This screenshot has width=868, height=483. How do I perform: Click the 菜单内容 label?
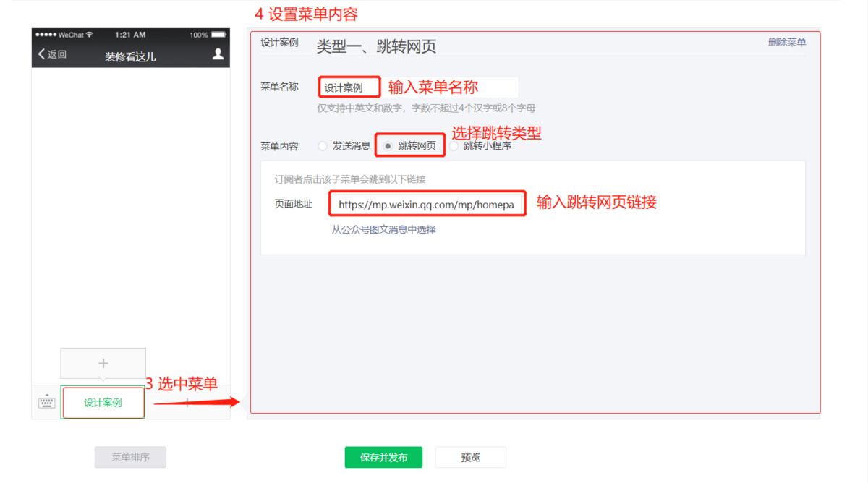(x=279, y=145)
